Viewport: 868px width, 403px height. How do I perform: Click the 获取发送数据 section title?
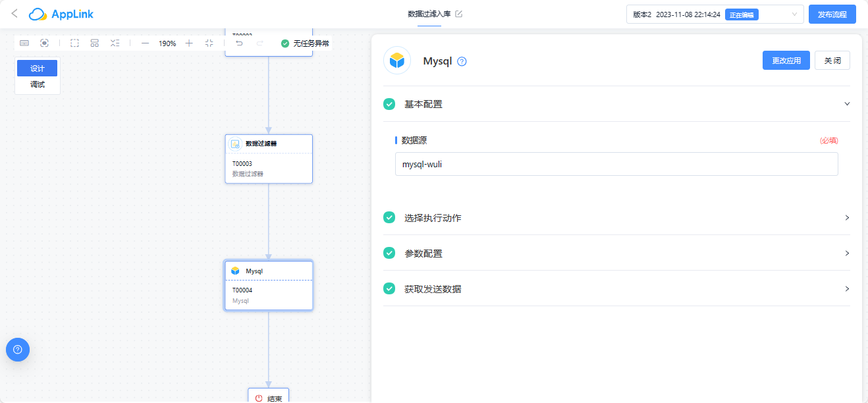pos(433,288)
